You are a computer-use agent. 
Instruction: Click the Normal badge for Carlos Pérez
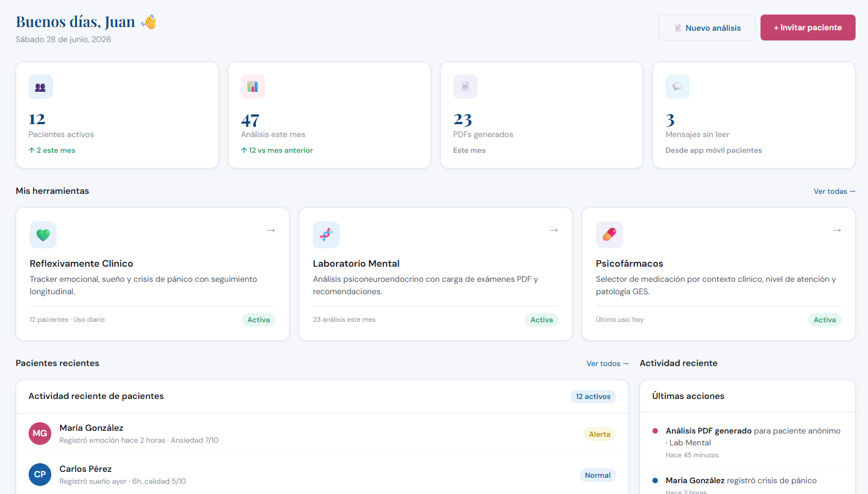[597, 475]
